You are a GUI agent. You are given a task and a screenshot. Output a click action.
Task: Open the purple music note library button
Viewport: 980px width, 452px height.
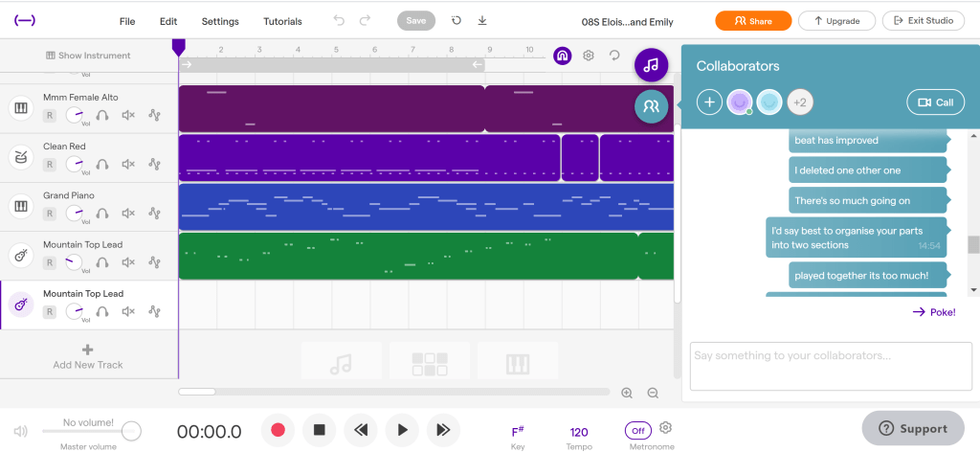point(651,65)
